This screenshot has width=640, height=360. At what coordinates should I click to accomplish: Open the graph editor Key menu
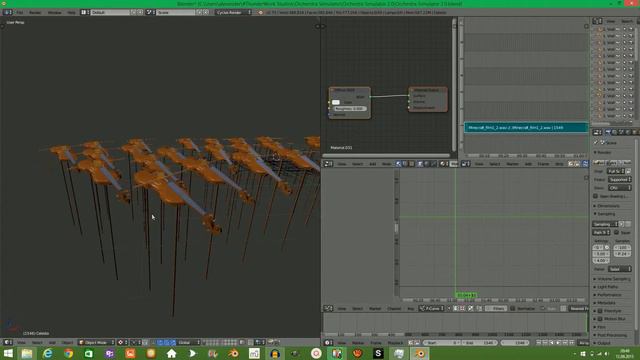click(410, 309)
